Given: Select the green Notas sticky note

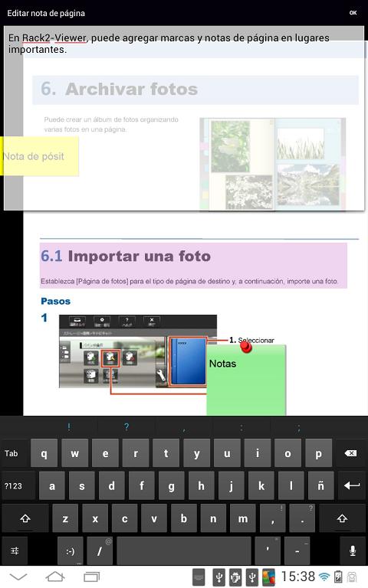Looking at the screenshot, I should pyautogui.click(x=246, y=380).
